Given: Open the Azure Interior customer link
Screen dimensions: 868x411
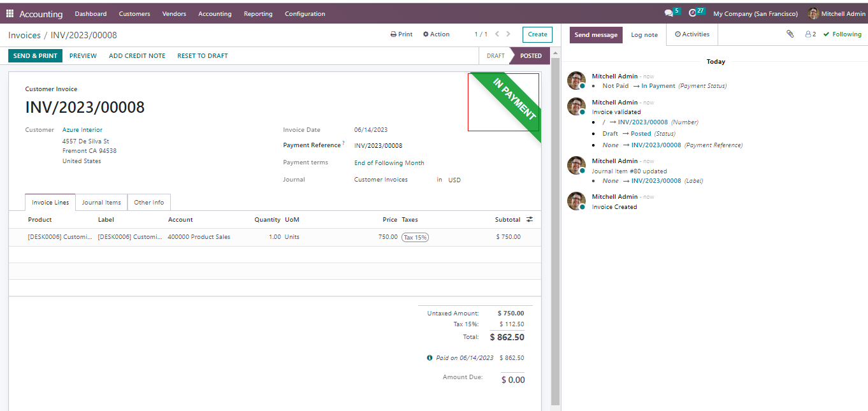Looking at the screenshot, I should [x=82, y=130].
